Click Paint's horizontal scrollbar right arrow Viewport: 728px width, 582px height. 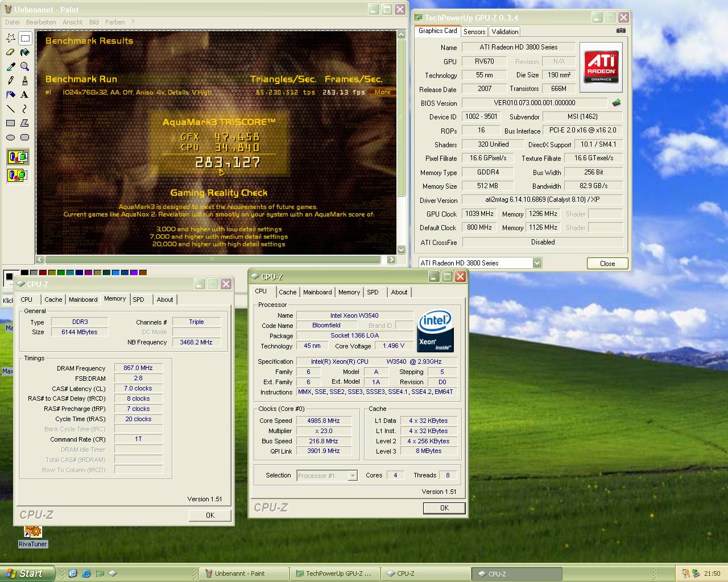(x=391, y=260)
